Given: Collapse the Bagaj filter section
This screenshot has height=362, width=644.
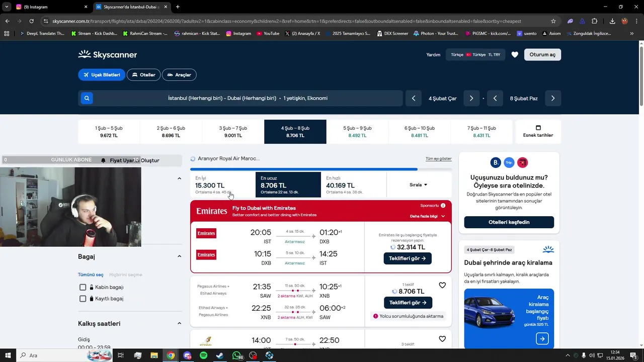Looking at the screenshot, I should point(179,256).
